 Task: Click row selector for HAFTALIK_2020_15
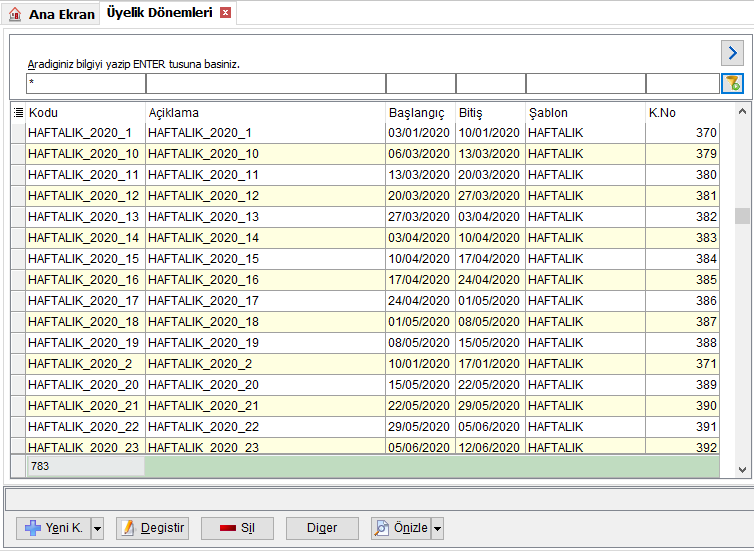18,259
